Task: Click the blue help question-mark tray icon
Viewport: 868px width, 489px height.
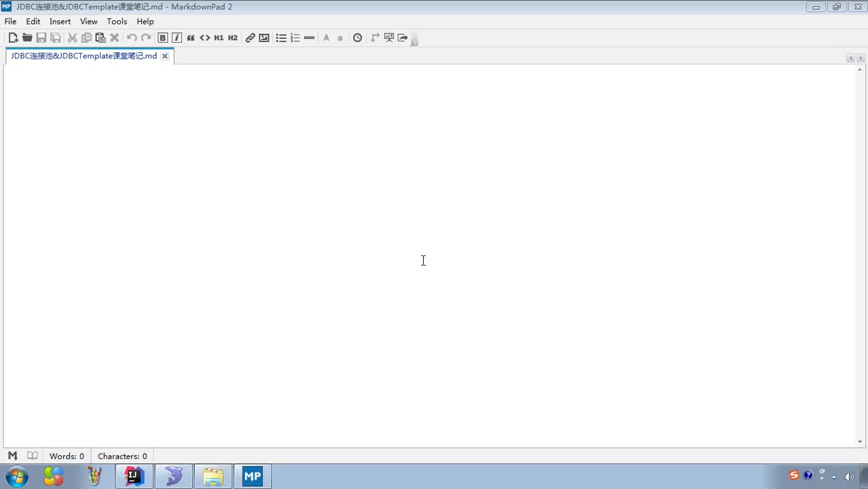Action: [x=808, y=475]
